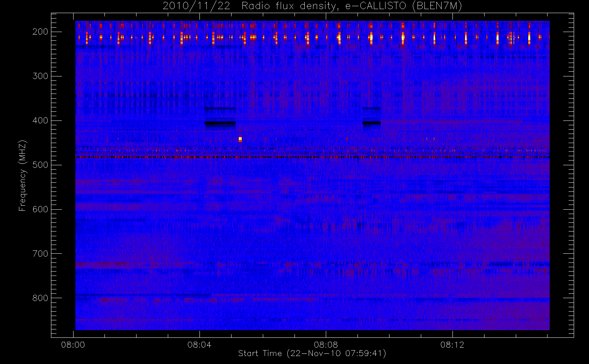Click the black band near 08:04 at 400 MHz
This screenshot has height=364, width=589.
click(220, 123)
